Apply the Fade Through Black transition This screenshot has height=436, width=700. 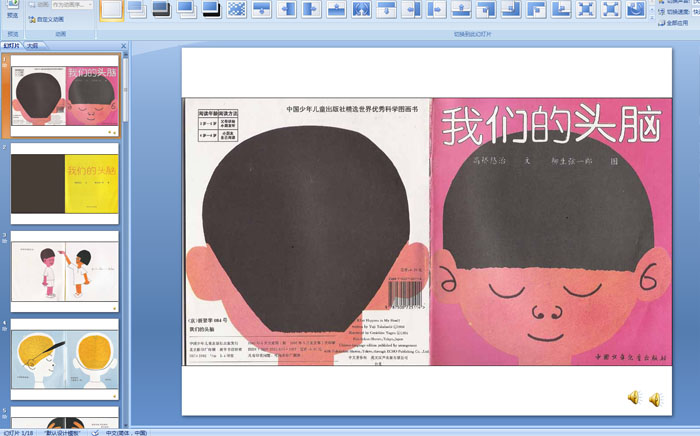[162, 9]
